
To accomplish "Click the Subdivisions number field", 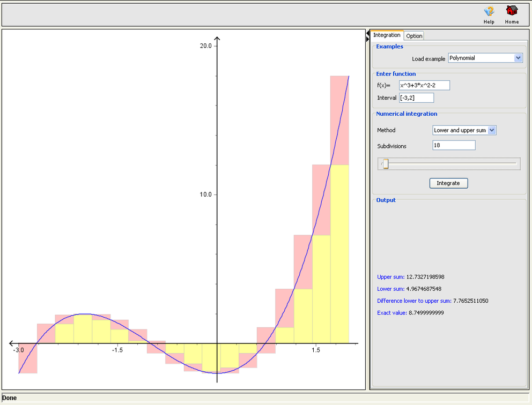I will (454, 145).
